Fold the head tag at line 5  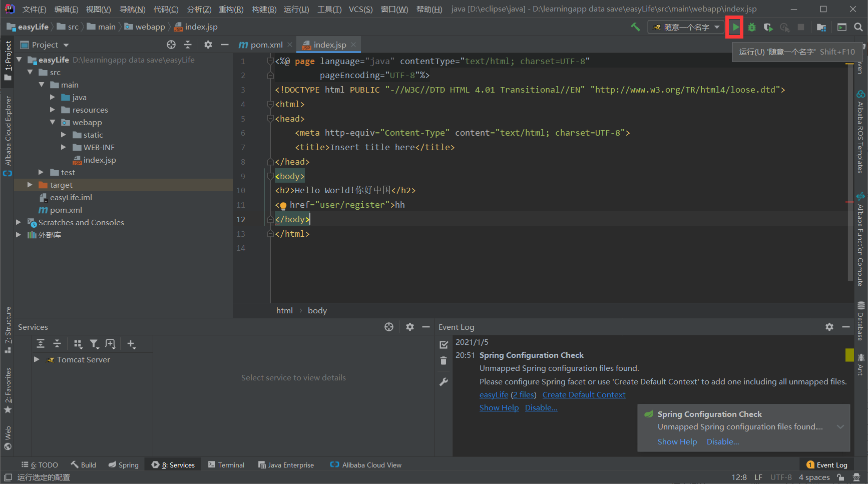(x=270, y=119)
